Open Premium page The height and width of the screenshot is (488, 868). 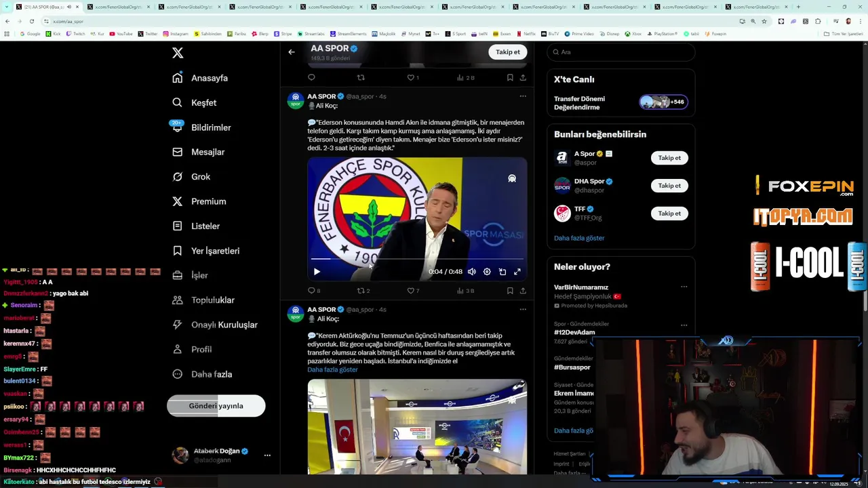(199, 201)
